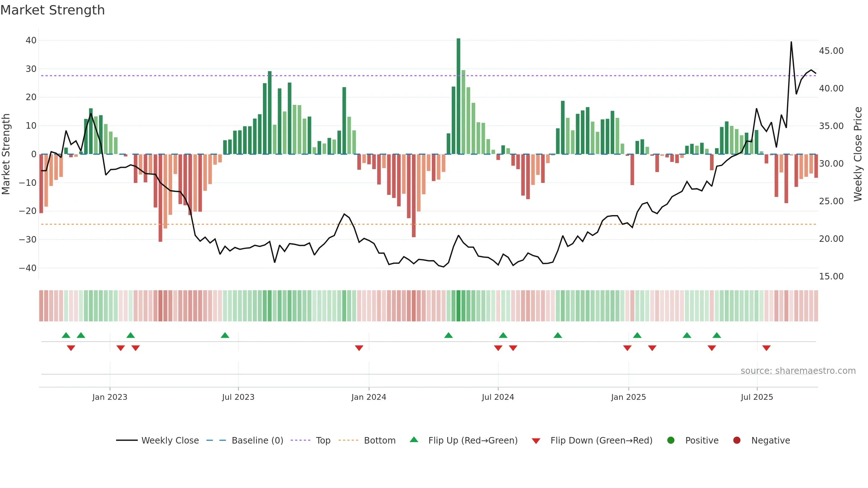Toggle the Bottom legend label
Viewport: 868px width, 488px height.
[x=380, y=440]
